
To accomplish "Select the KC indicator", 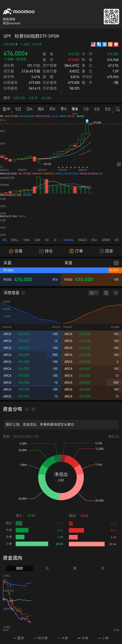I will pos(47,240).
